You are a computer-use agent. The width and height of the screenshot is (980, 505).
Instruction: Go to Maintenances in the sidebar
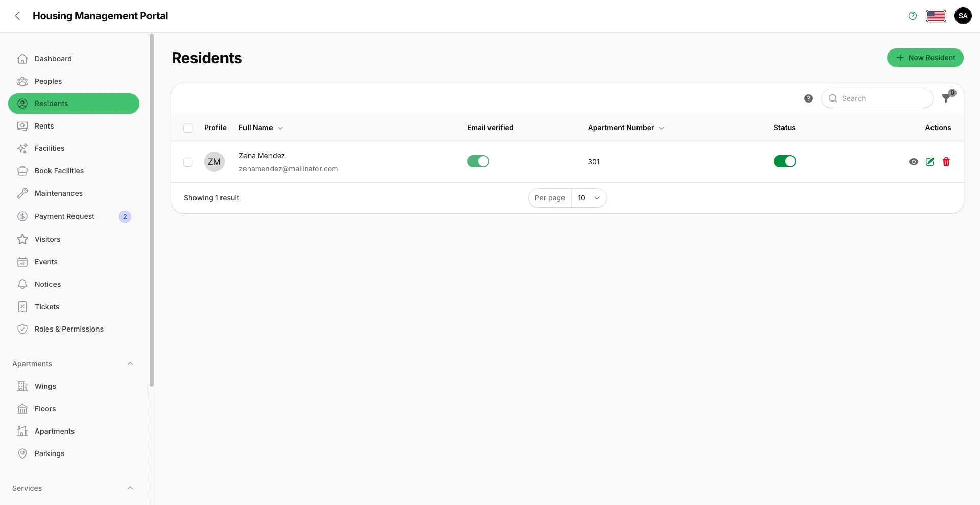58,193
